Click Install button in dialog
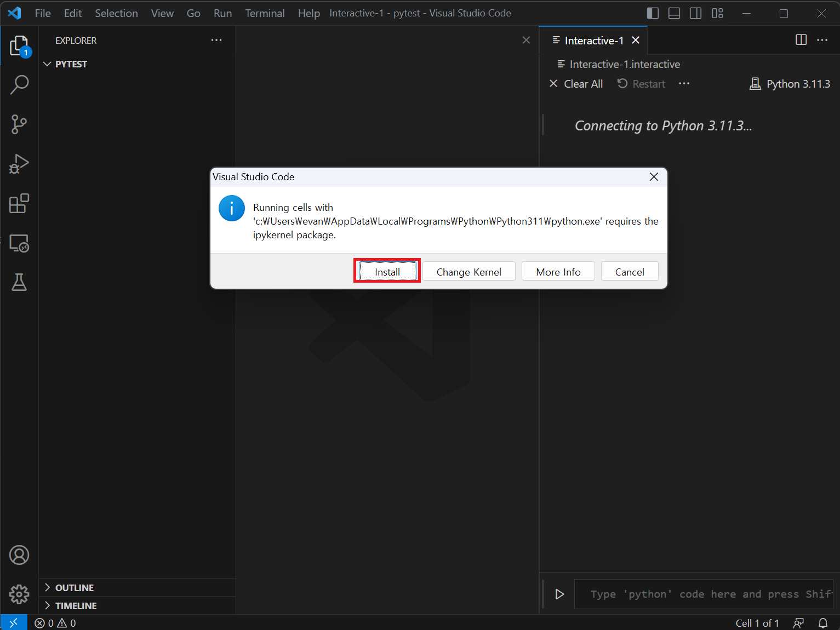Image resolution: width=840 pixels, height=630 pixels. [x=387, y=272]
